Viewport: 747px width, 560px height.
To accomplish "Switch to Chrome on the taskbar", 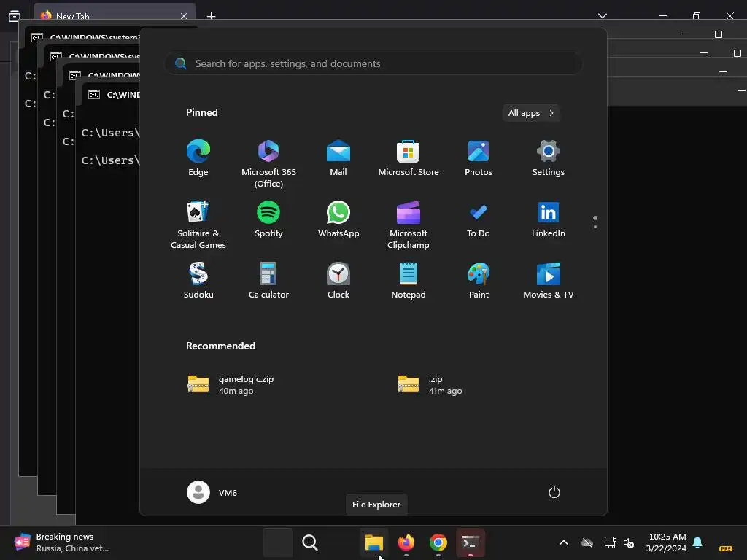I will 438,542.
